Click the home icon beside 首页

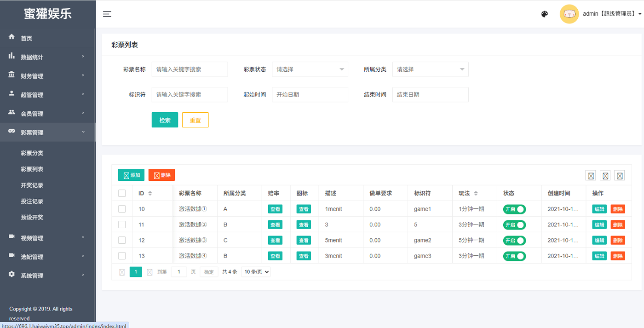point(12,37)
